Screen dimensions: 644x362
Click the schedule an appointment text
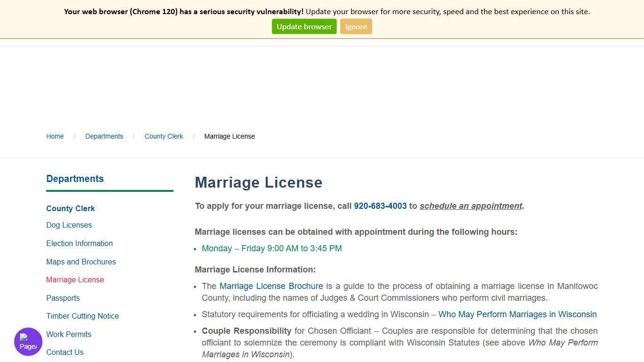471,206
